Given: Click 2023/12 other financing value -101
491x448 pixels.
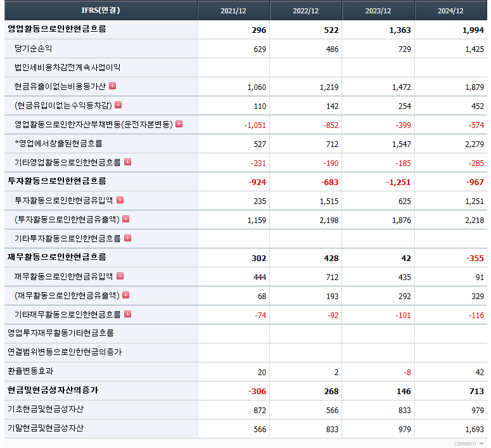Looking at the screenshot, I should pyautogui.click(x=404, y=315).
